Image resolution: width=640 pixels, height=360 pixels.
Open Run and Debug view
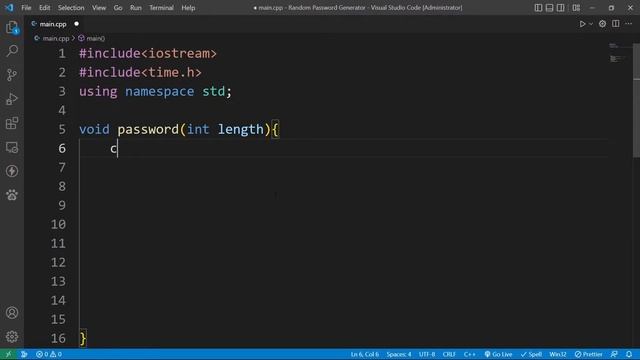click(x=12, y=99)
